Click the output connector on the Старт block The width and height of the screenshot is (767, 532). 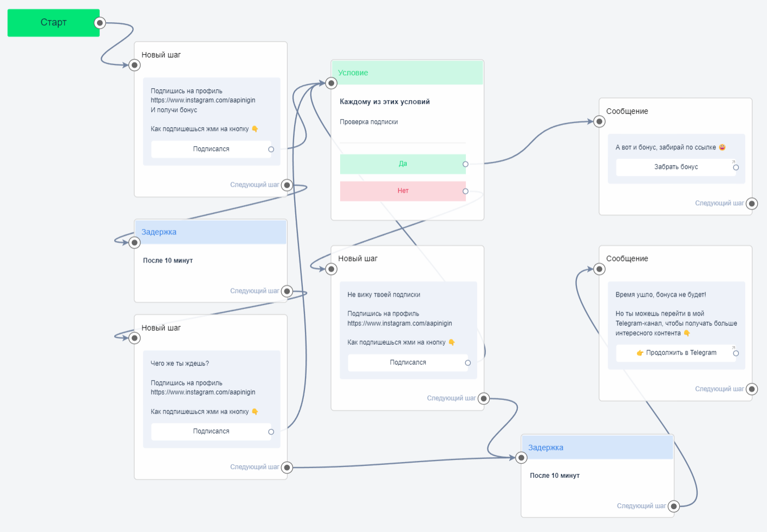coord(100,23)
